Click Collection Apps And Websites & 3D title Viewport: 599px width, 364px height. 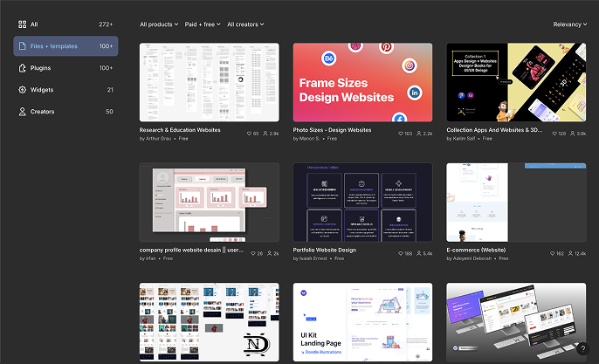(494, 130)
